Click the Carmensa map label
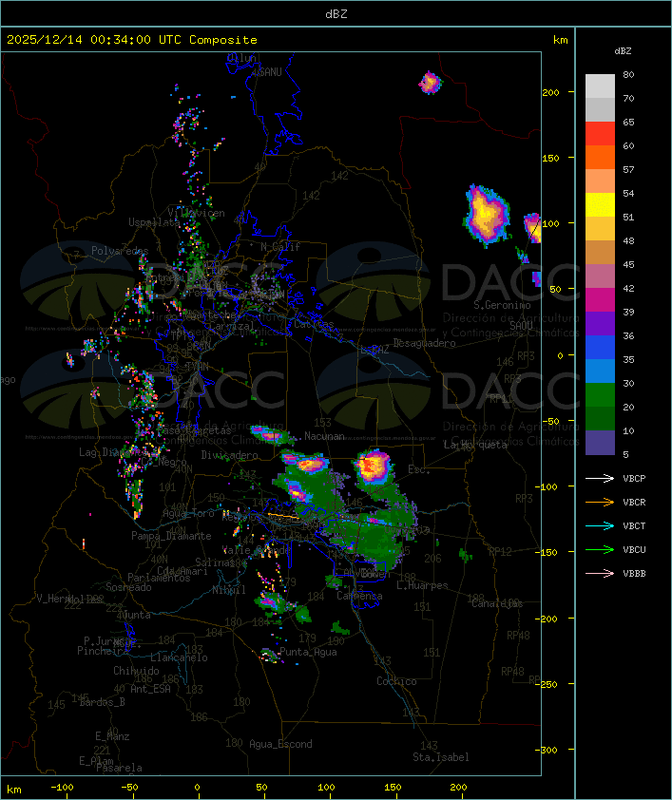Viewport: 672px width, 800px height. pos(359,596)
